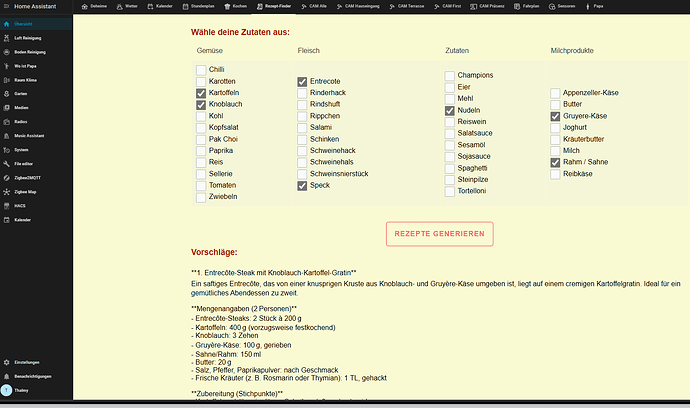Open the File editor wrench icon
690x408 pixels.
[x=6, y=164]
